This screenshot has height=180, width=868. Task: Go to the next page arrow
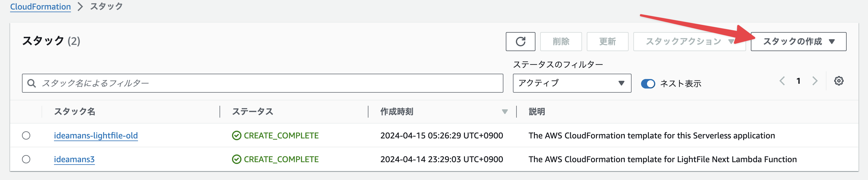815,81
